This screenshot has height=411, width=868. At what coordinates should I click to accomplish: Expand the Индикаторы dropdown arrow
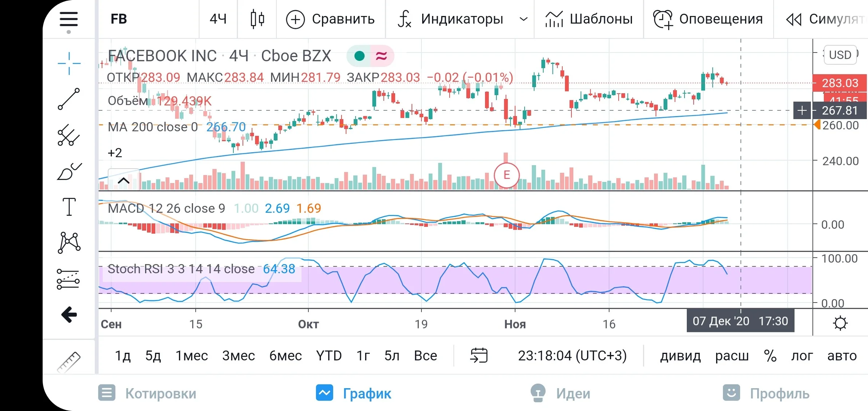tap(524, 19)
